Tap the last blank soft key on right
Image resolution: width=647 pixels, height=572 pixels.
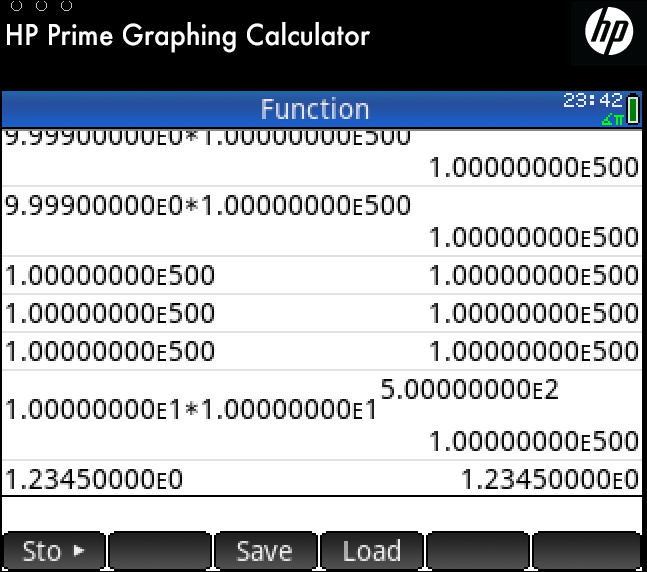point(586,551)
